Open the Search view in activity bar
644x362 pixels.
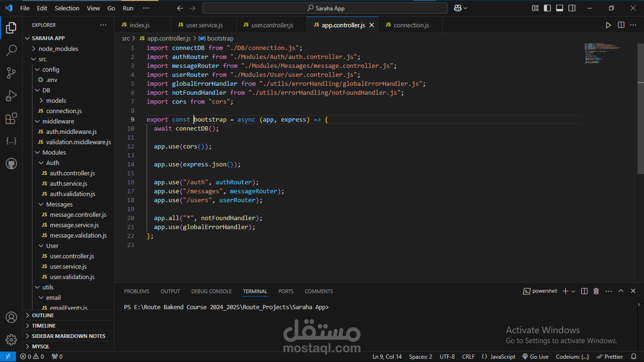click(x=11, y=50)
